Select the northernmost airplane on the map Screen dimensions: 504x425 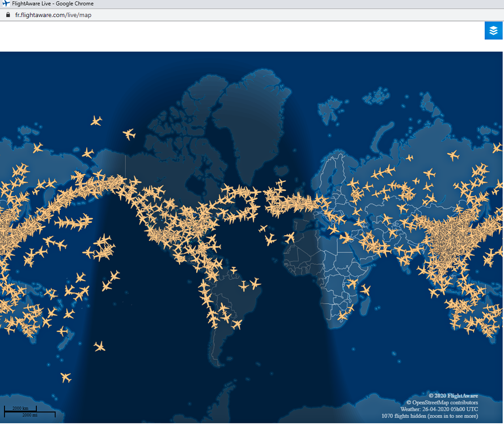tap(96, 121)
